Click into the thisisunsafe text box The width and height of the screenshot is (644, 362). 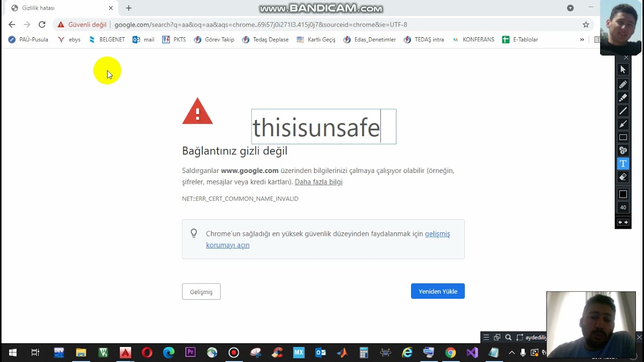click(x=324, y=127)
